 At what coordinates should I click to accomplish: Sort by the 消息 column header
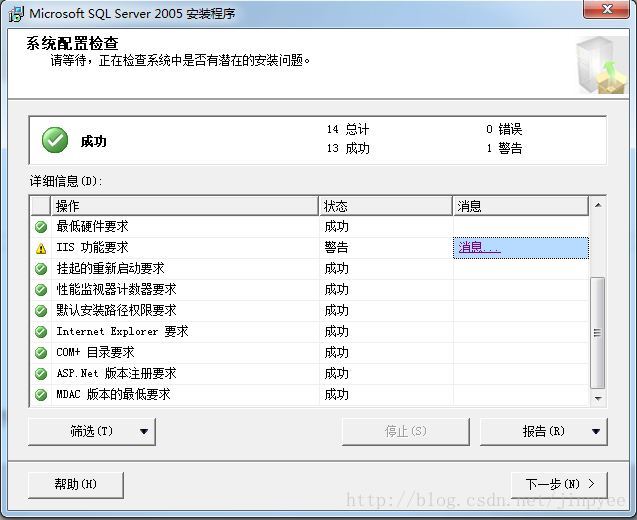521,206
